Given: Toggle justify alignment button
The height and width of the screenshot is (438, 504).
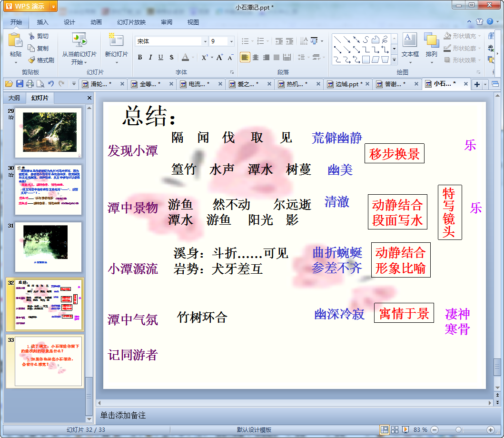Looking at the screenshot, I should tap(277, 57).
